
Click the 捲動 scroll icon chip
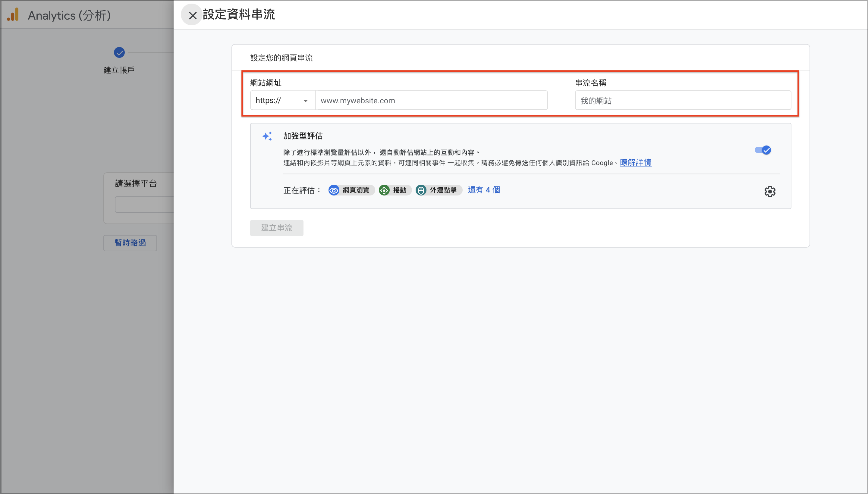pos(395,190)
